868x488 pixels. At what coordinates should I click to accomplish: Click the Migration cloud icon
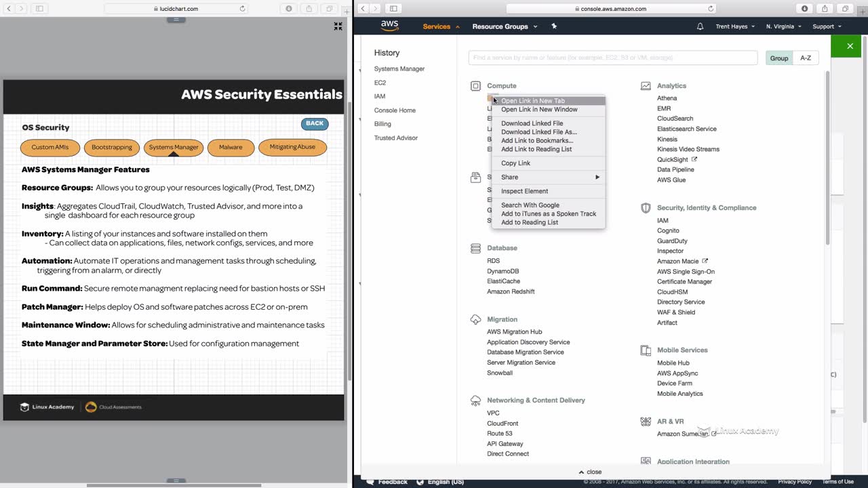point(475,319)
